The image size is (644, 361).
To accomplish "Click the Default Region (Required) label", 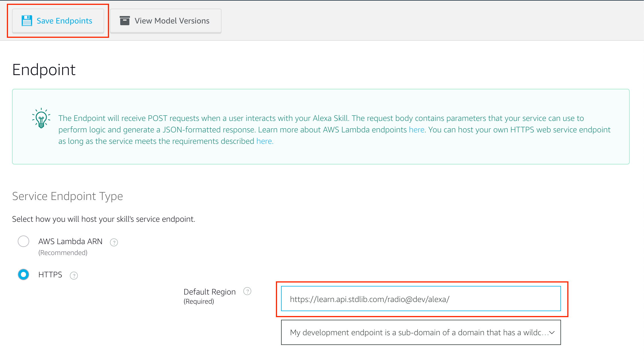I will 210,296.
